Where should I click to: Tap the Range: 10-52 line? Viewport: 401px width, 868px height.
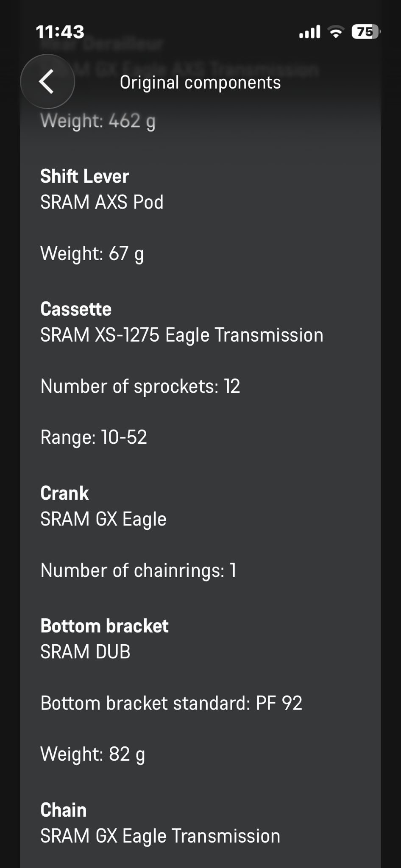pyautogui.click(x=94, y=437)
